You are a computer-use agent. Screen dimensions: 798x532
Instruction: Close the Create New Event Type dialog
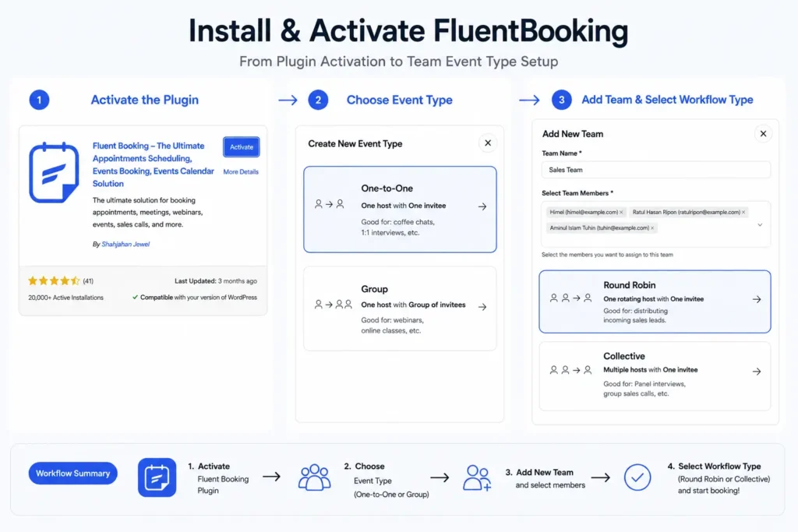click(488, 143)
